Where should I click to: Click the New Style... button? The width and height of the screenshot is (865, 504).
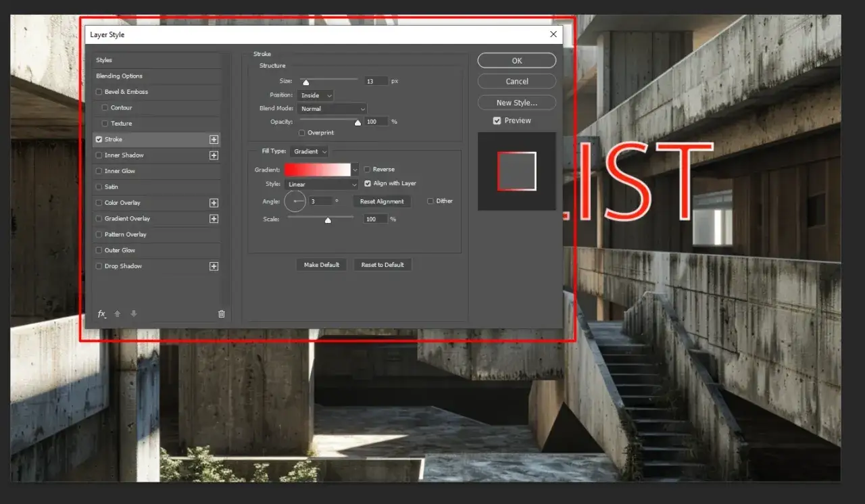click(x=517, y=103)
